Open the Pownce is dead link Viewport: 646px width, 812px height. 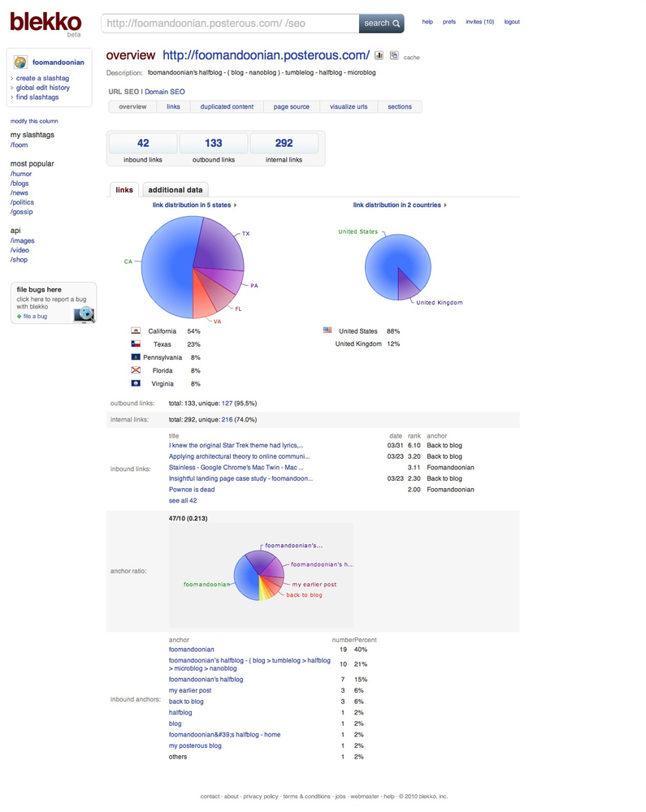pos(192,490)
